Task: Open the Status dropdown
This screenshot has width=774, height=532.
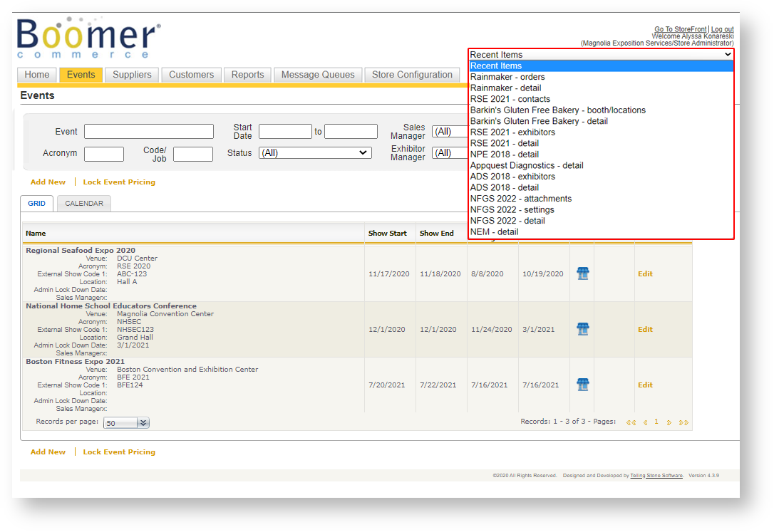Action: [315, 153]
